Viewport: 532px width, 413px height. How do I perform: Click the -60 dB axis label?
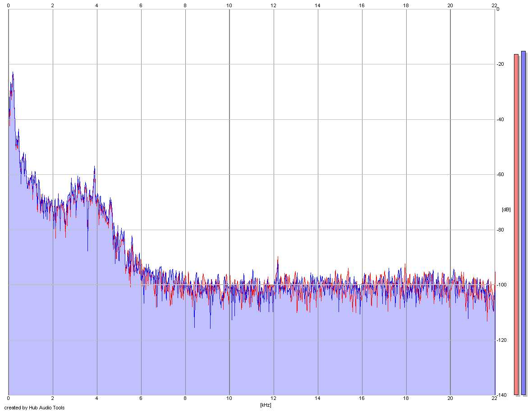pyautogui.click(x=500, y=174)
